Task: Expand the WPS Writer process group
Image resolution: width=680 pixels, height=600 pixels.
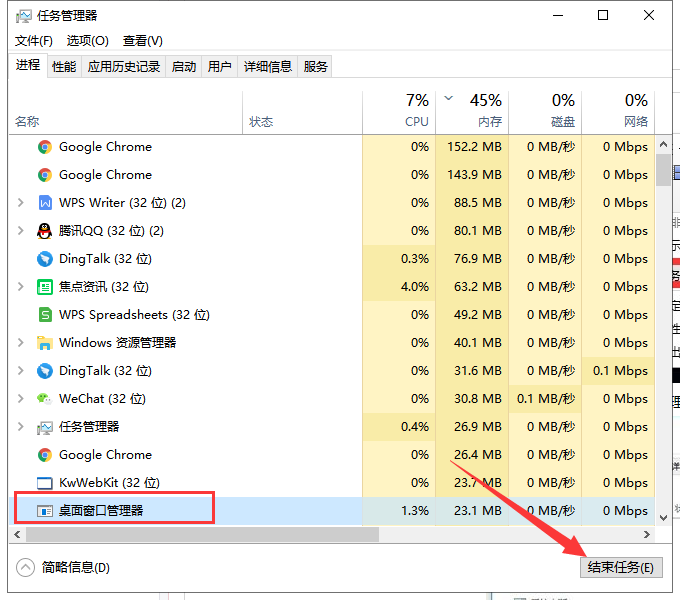Action: (x=21, y=203)
